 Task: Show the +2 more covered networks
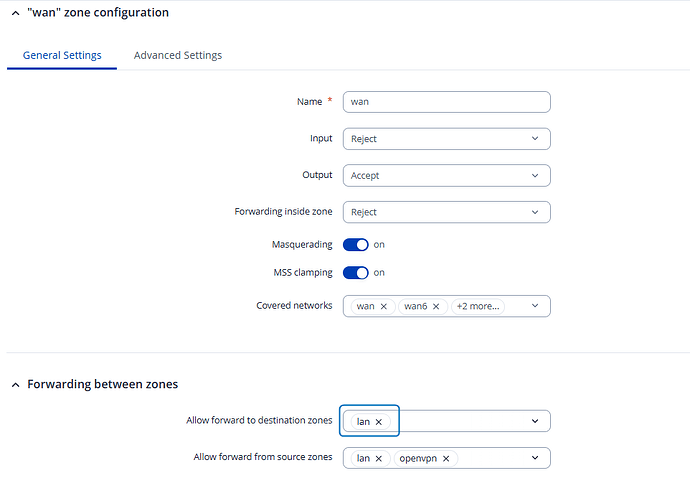pos(477,306)
